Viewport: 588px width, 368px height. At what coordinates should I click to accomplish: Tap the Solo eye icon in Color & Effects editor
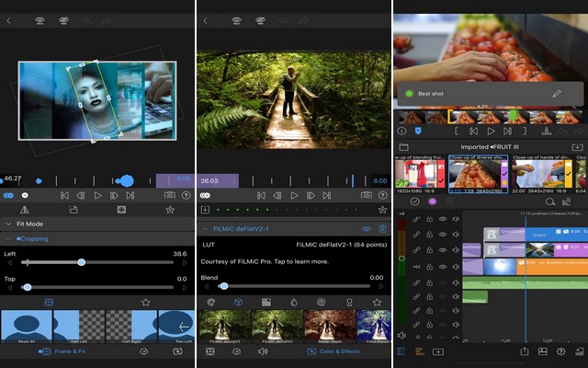(236, 21)
